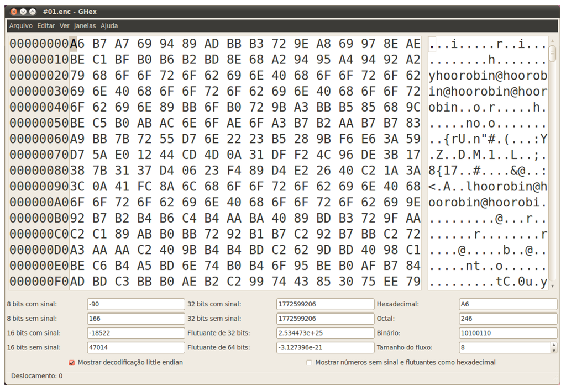Open the Ver menu
Viewport: 566px width, 392px height.
(x=65, y=26)
